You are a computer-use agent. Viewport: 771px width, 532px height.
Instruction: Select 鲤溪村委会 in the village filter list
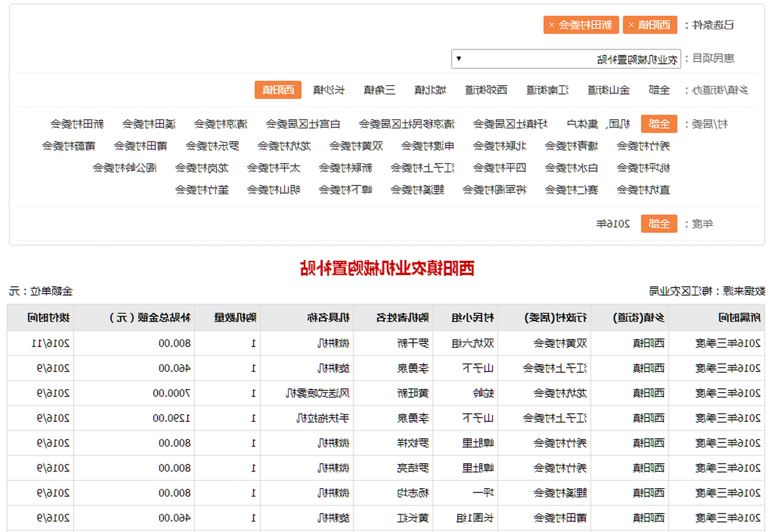point(417,190)
